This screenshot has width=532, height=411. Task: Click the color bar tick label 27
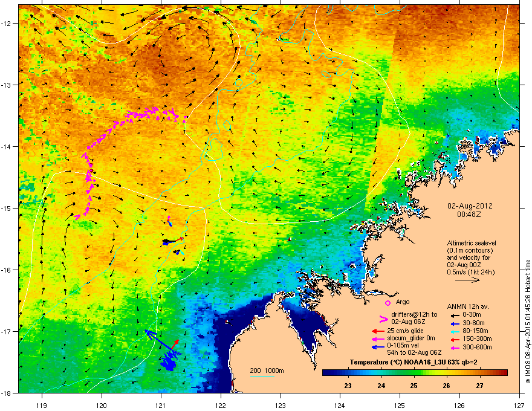(x=479, y=386)
